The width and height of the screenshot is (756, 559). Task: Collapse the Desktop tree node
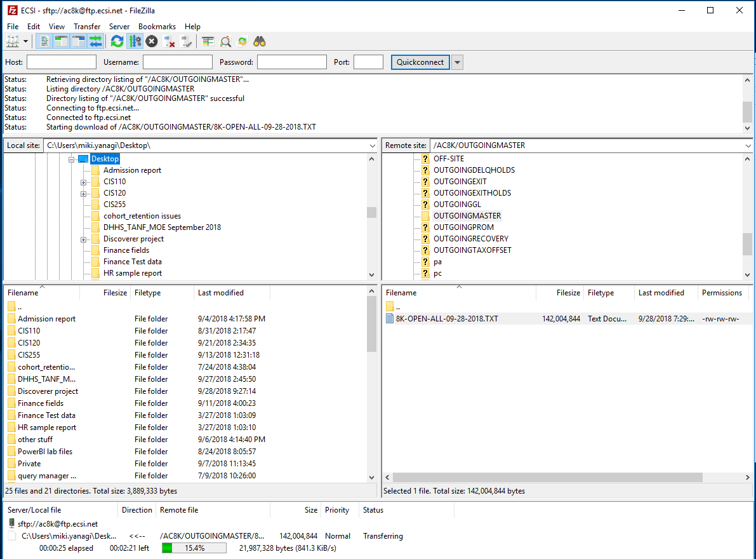tap(71, 159)
